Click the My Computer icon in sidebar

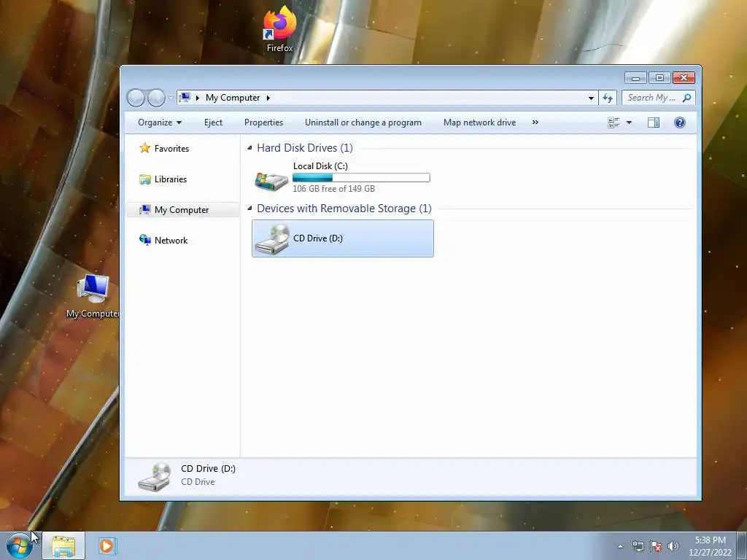(x=145, y=209)
